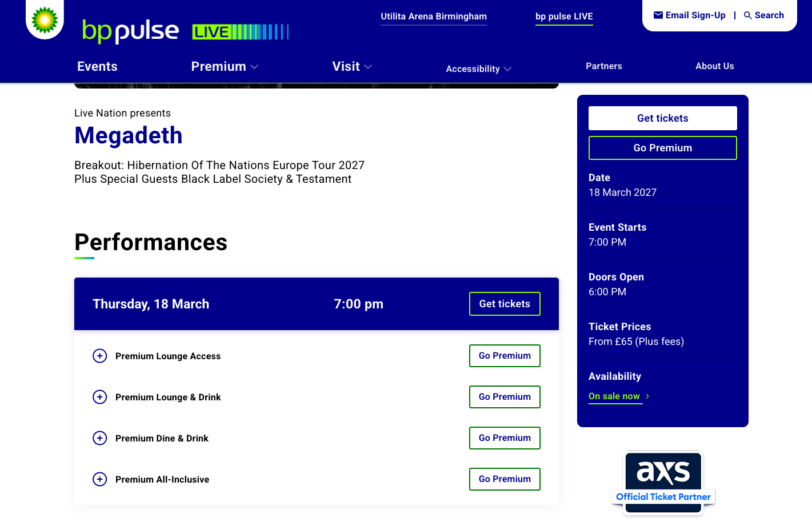Click the Premium Lounge Access label

[x=168, y=356]
